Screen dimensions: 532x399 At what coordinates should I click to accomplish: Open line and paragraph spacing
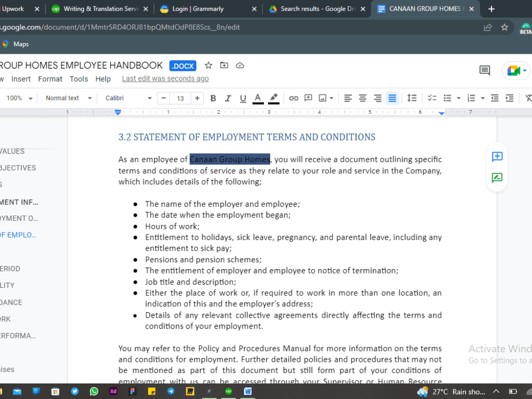tap(412, 98)
